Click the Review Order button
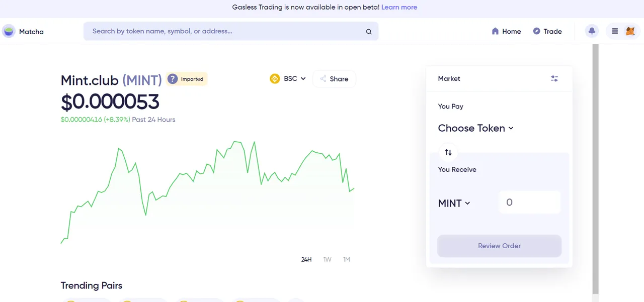Image resolution: width=644 pixels, height=302 pixels. [x=499, y=246]
